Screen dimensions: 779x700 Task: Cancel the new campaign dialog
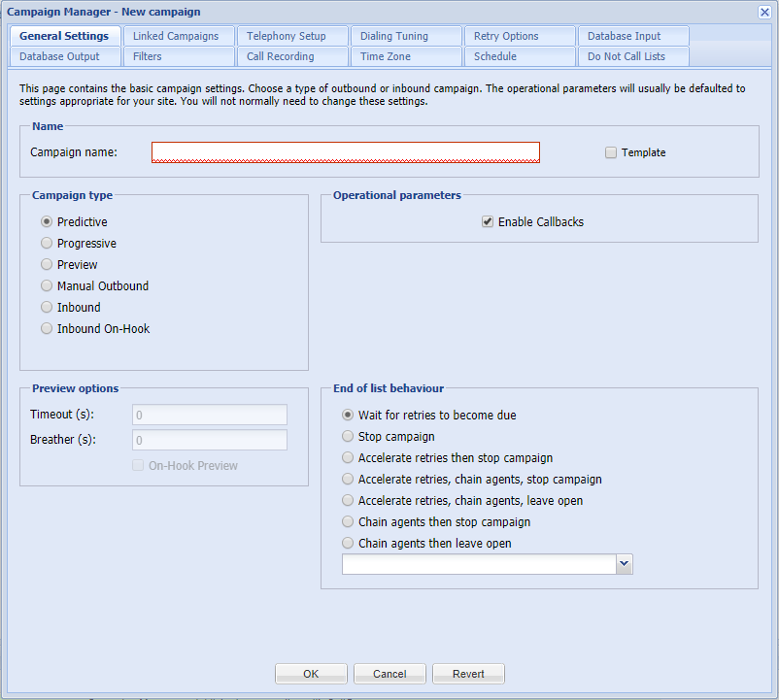(x=389, y=674)
